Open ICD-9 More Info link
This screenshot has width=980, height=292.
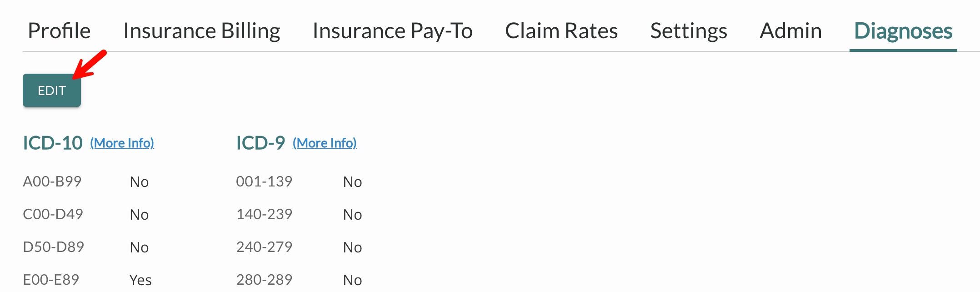click(x=325, y=143)
